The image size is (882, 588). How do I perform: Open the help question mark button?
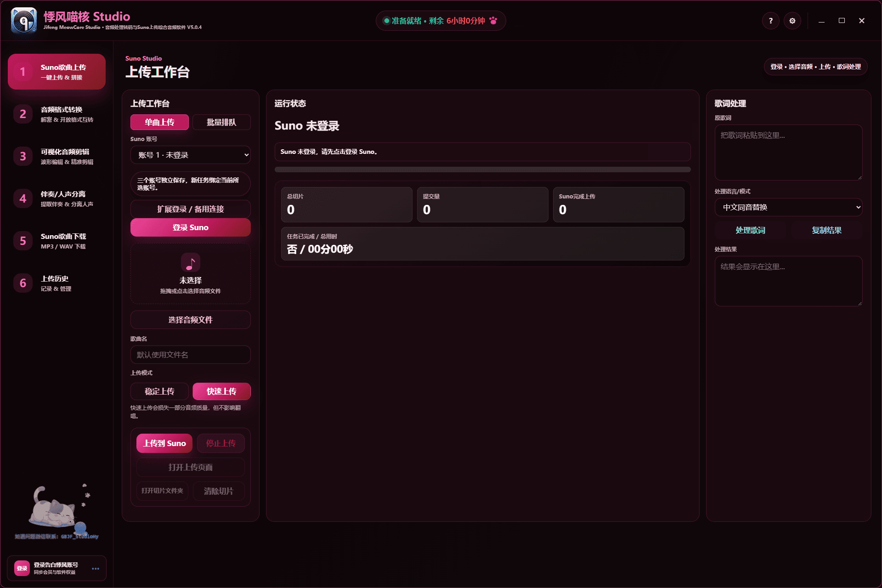(770, 21)
